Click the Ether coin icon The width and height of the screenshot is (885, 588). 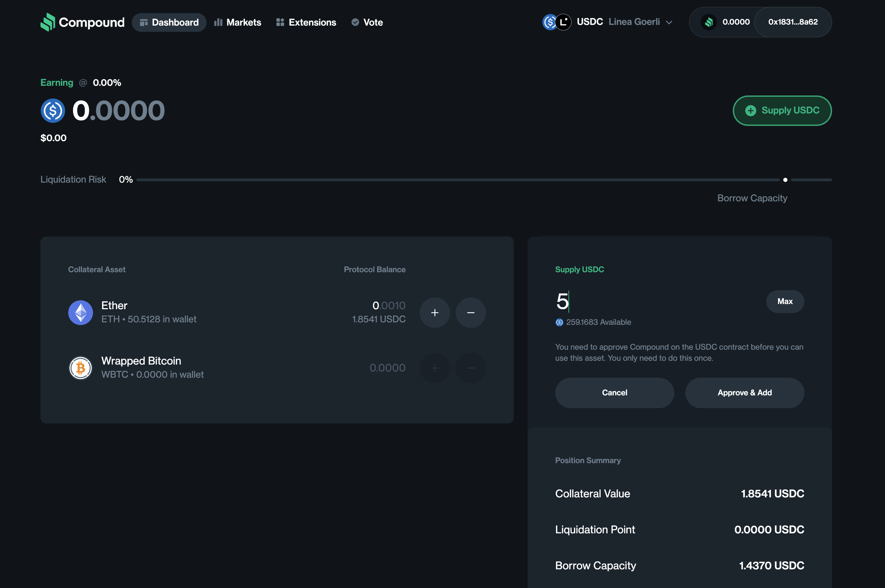tap(81, 312)
